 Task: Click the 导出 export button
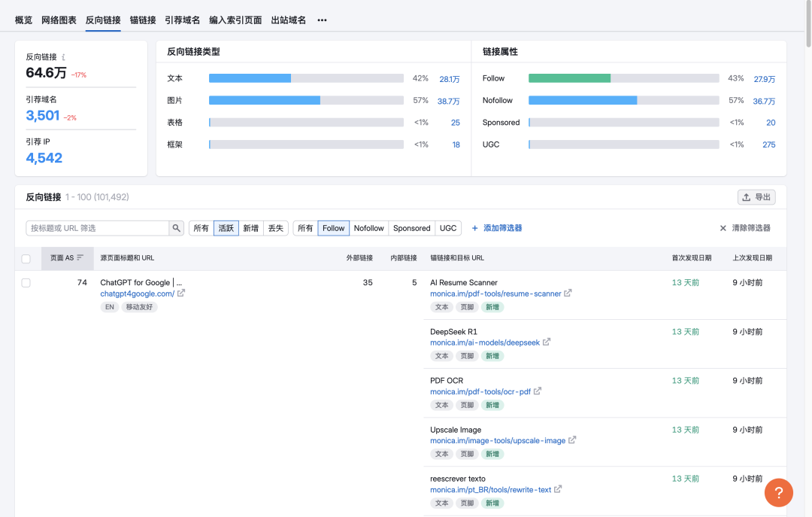pyautogui.click(x=756, y=197)
